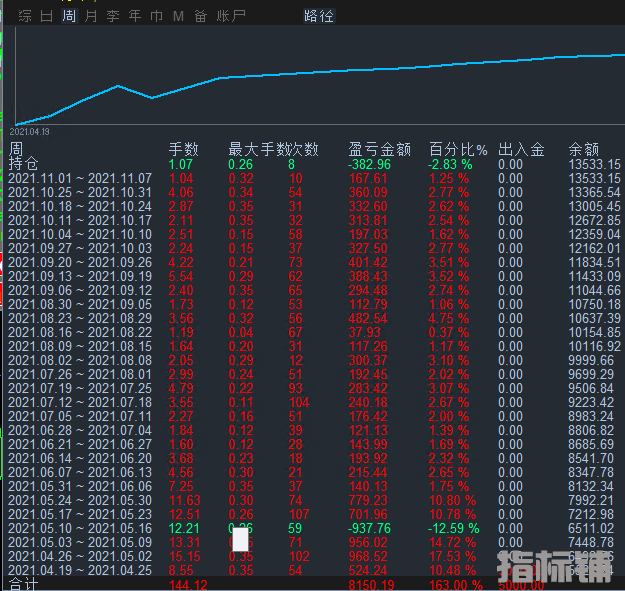625x591 pixels.
Task: Select the 2021.05.10 ~ 2021.05.16 losing week row
Action: click(x=314, y=528)
